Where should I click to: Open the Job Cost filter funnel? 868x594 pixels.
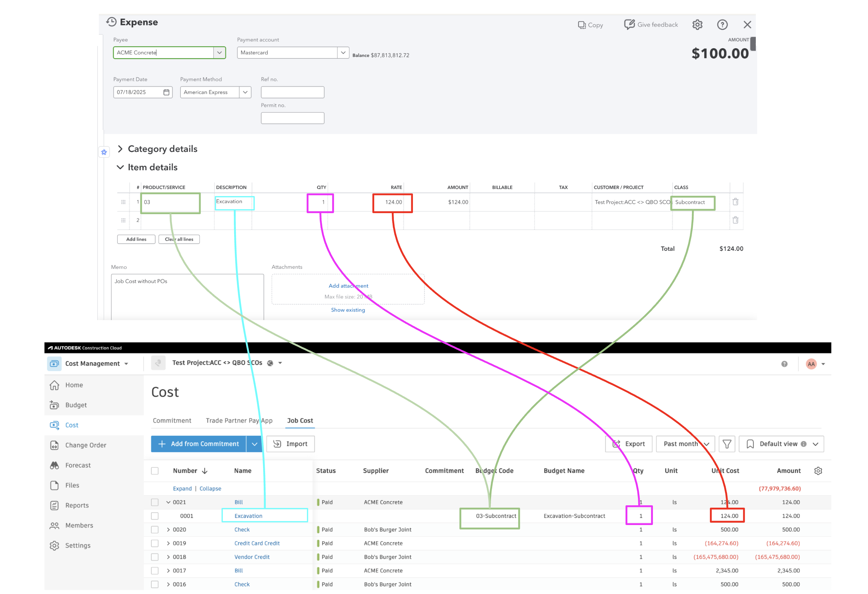coord(726,444)
